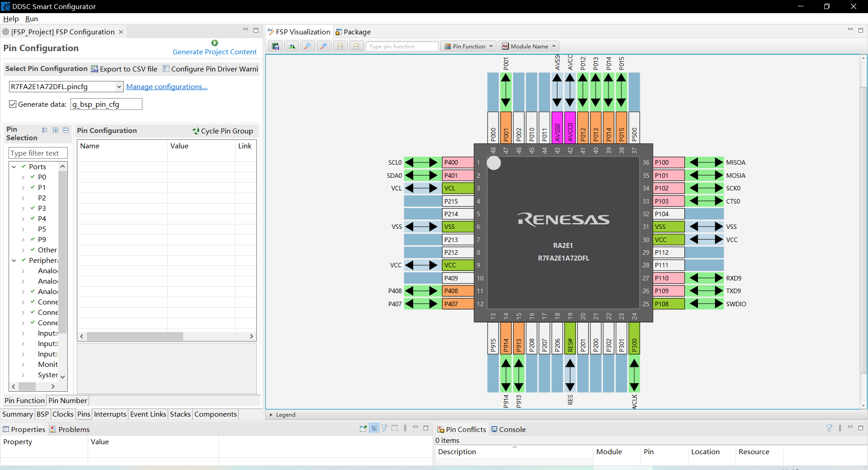Expand the P2 port tree node
Image resolution: width=868 pixels, height=470 pixels.
point(23,198)
